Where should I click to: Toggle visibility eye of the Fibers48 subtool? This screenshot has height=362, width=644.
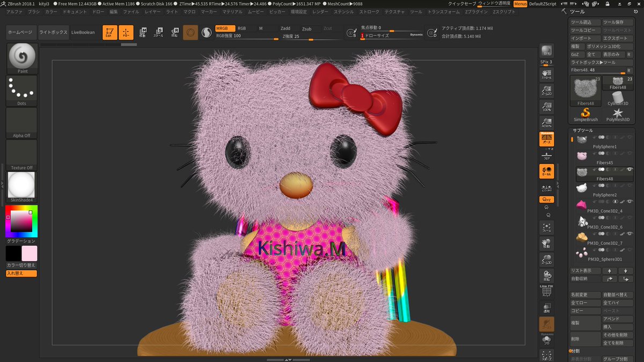point(630,169)
